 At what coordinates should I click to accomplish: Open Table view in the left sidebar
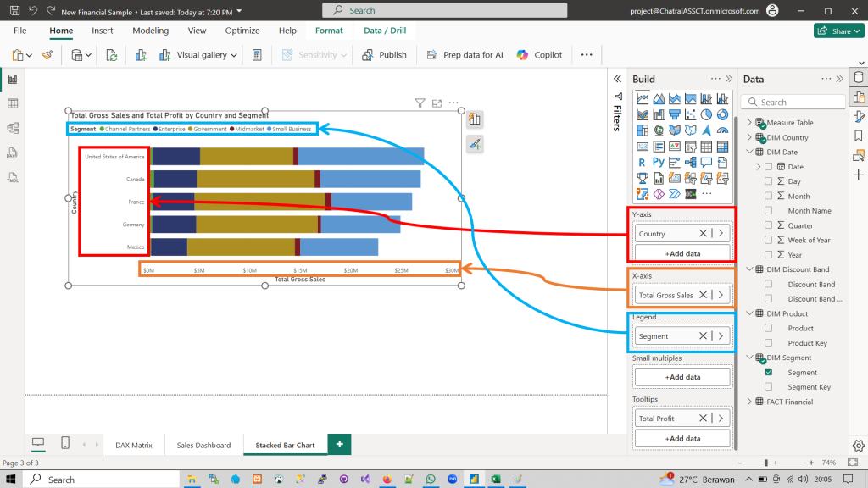[13, 103]
